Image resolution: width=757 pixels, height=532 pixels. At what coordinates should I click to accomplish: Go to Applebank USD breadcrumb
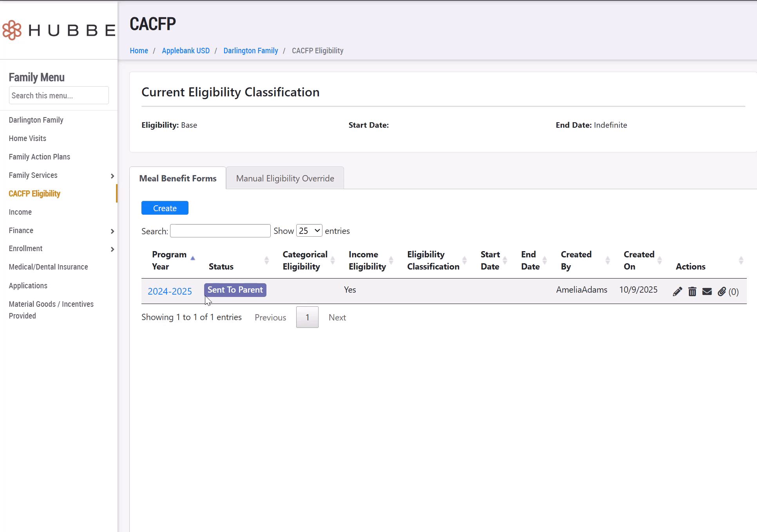(x=185, y=51)
